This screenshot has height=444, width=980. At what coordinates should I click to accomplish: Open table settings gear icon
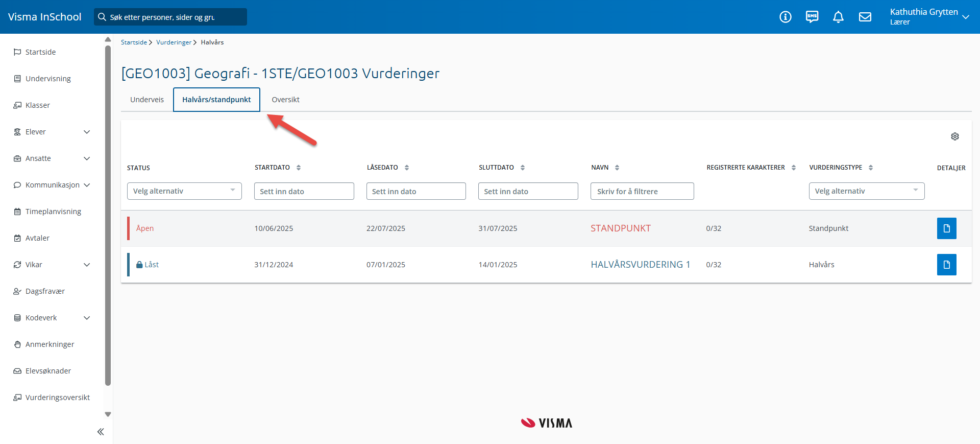955,136
